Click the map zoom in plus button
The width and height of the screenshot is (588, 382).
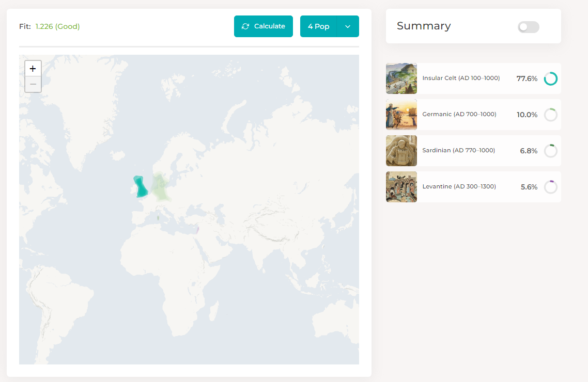tap(33, 69)
